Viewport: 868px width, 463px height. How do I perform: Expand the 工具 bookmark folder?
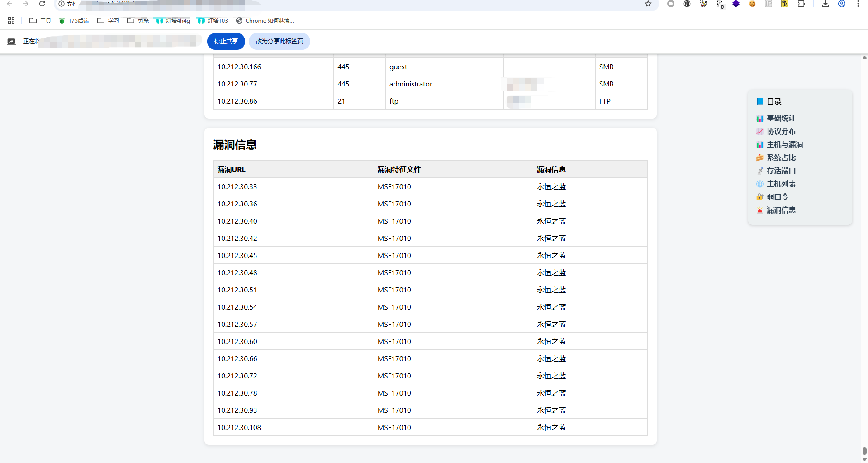40,20
